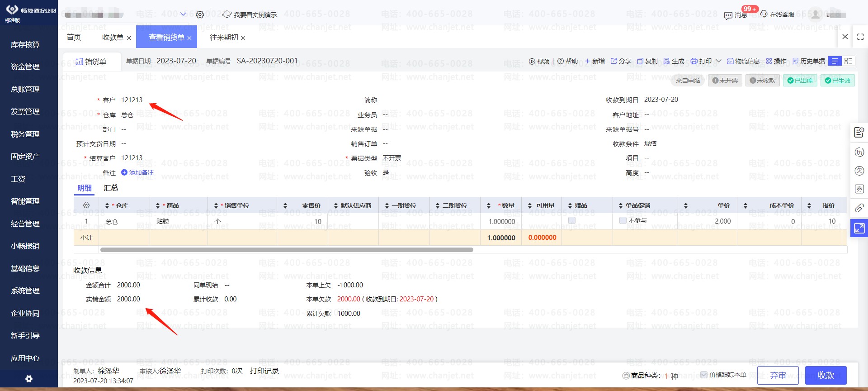Close the 查看销货单 tab
Viewport: 868px width, 391px height.
point(189,38)
